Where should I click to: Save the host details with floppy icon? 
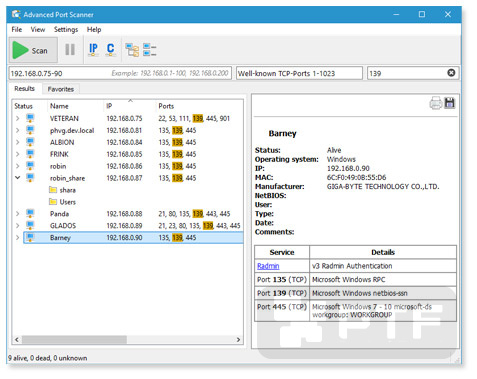(450, 103)
